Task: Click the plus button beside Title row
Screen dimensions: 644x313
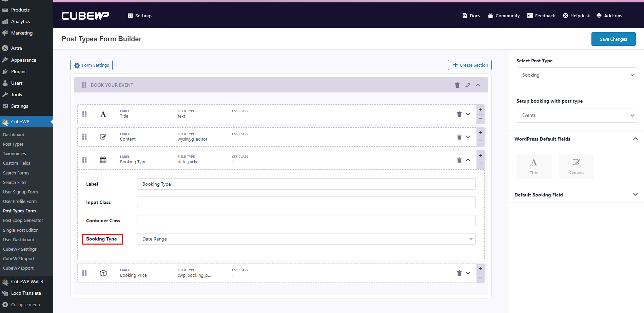Action: click(x=481, y=110)
